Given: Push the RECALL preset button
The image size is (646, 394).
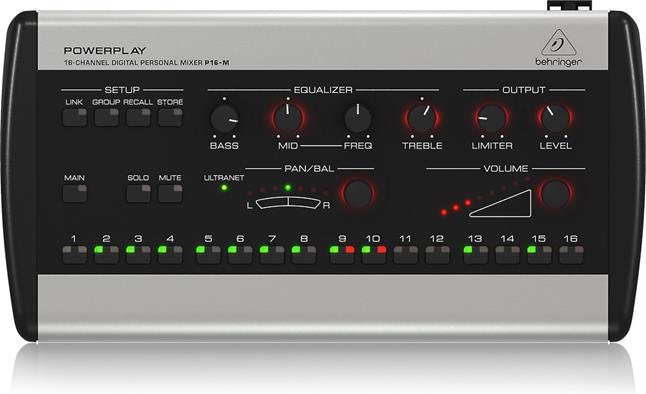Looking at the screenshot, I should 138,117.
